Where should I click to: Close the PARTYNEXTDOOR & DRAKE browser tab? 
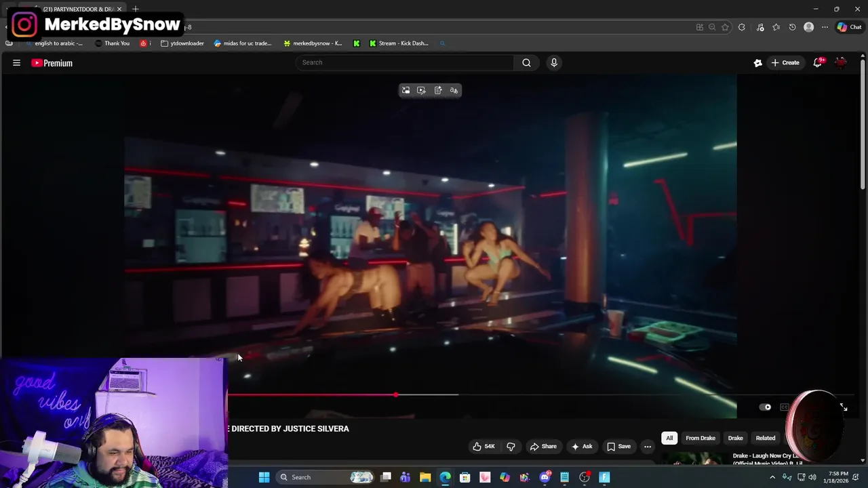119,9
